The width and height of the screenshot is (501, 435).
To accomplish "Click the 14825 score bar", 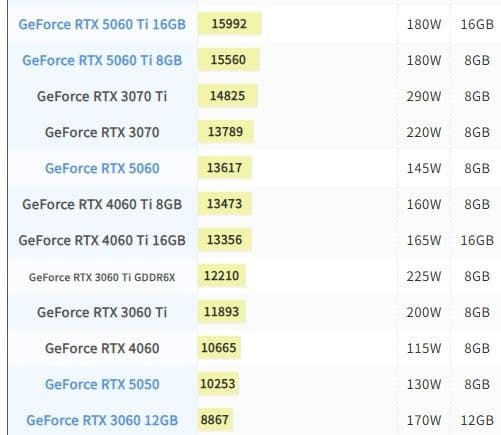I will [x=228, y=96].
